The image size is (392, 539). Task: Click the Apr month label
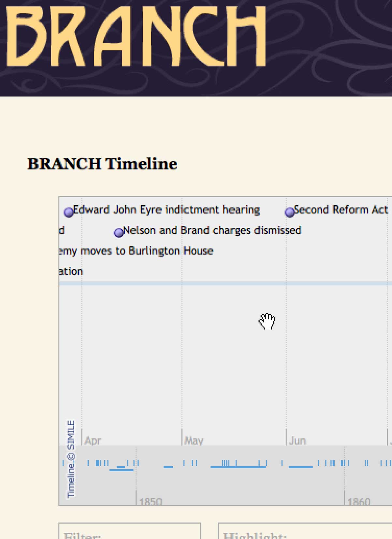tap(93, 441)
